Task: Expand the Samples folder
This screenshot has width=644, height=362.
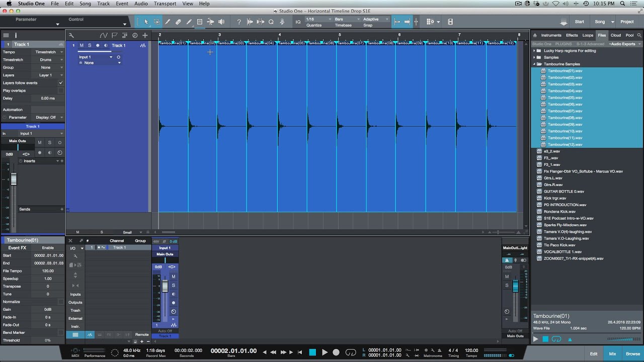Action: click(x=534, y=57)
